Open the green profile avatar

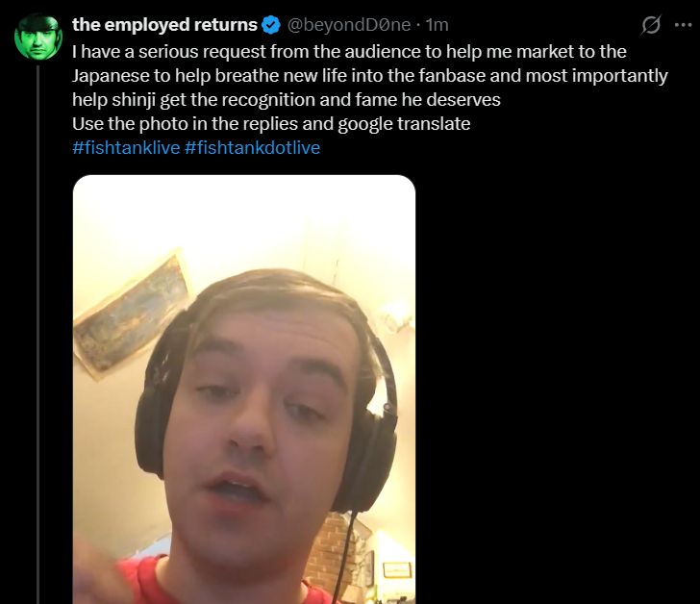pyautogui.click(x=38, y=37)
